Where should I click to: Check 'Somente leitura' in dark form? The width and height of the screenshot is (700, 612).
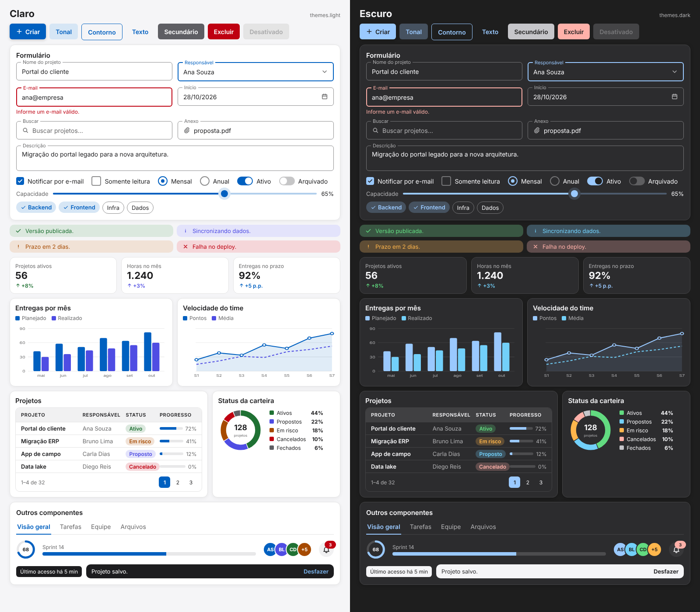[446, 181]
